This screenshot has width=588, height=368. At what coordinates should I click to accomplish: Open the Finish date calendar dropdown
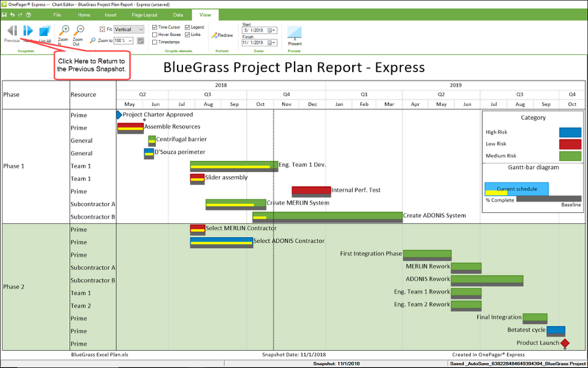271,43
